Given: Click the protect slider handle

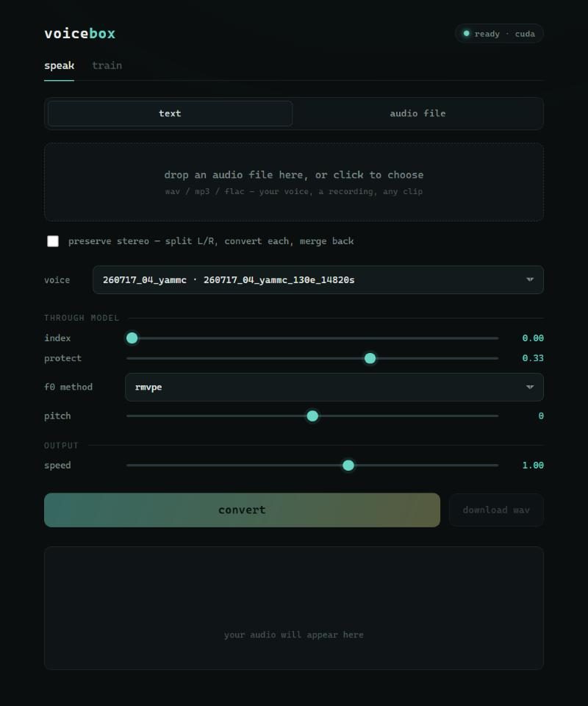Looking at the screenshot, I should pos(370,358).
